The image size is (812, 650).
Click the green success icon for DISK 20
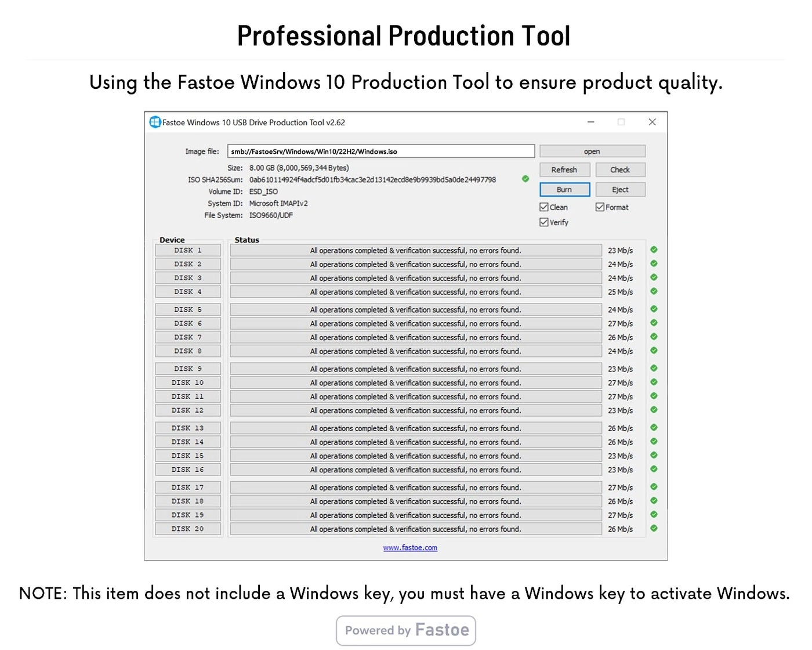(653, 529)
